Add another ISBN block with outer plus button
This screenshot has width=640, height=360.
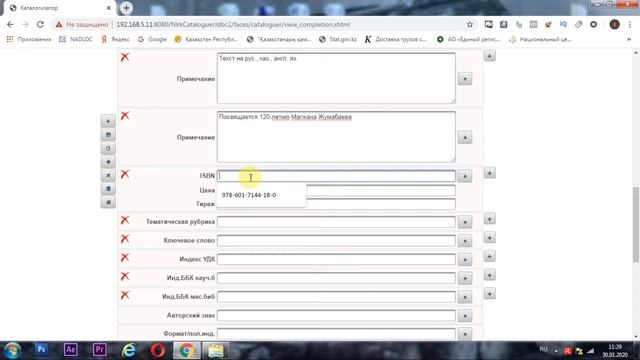tap(490, 173)
